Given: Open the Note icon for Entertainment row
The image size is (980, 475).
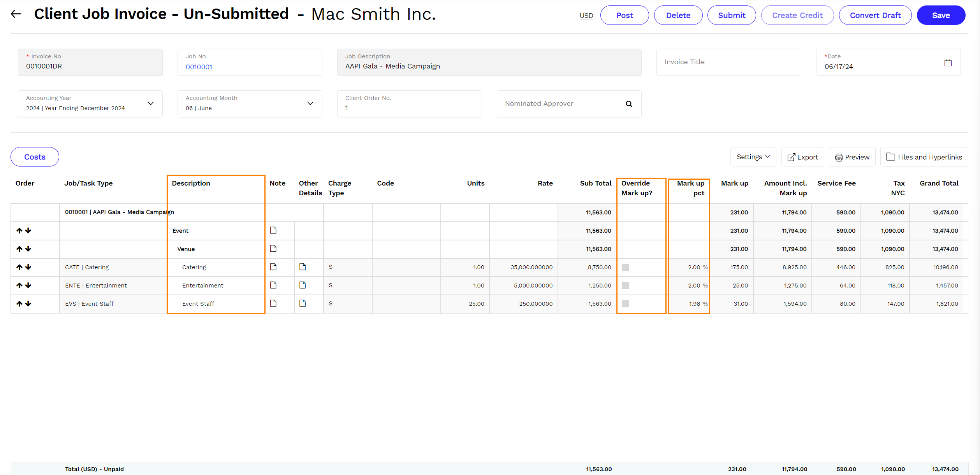Looking at the screenshot, I should point(273,285).
